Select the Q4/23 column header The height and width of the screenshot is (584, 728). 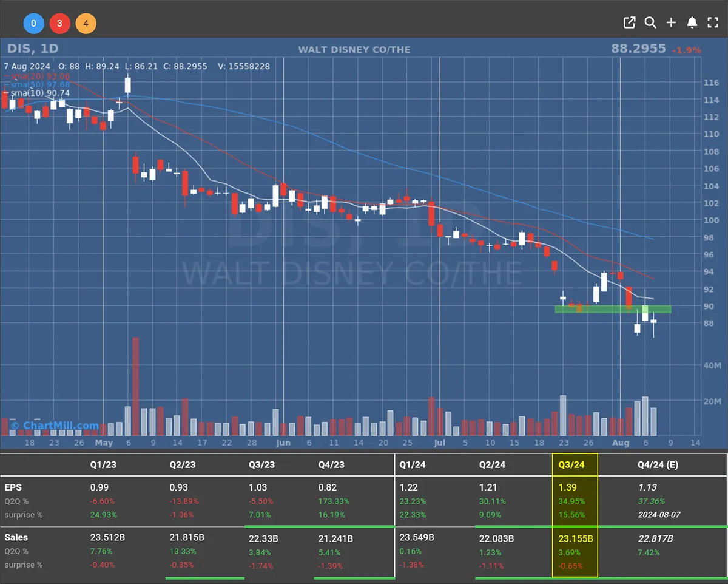[331, 466]
